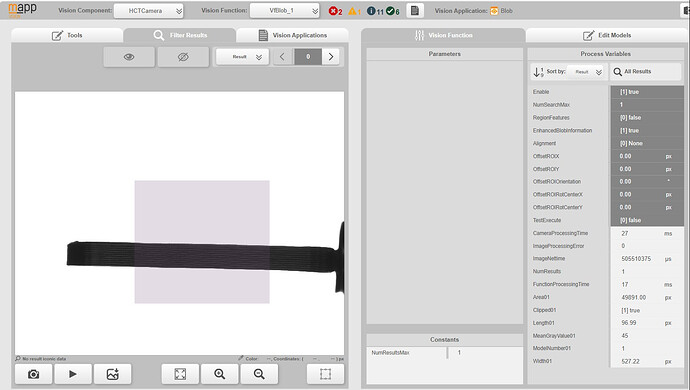Hide results with crossed-out eye icon
This screenshot has width=690, height=390.
coord(183,57)
